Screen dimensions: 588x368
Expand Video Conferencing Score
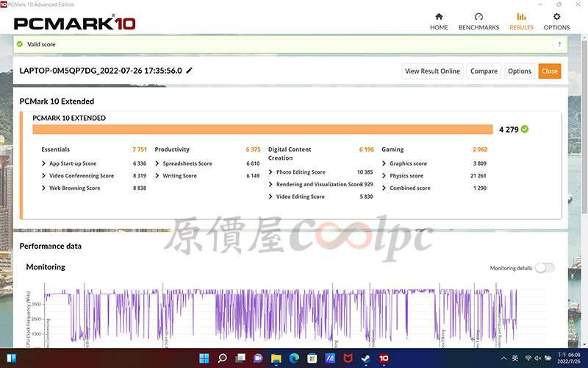(x=44, y=176)
